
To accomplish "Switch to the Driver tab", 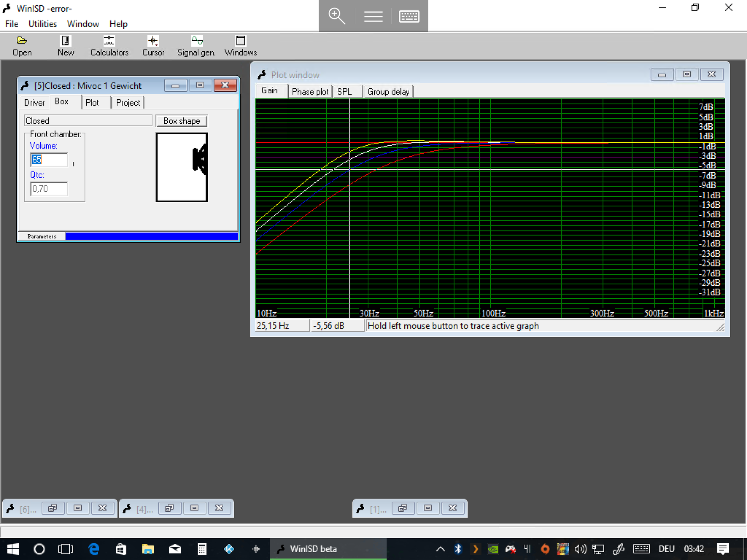I will point(34,103).
